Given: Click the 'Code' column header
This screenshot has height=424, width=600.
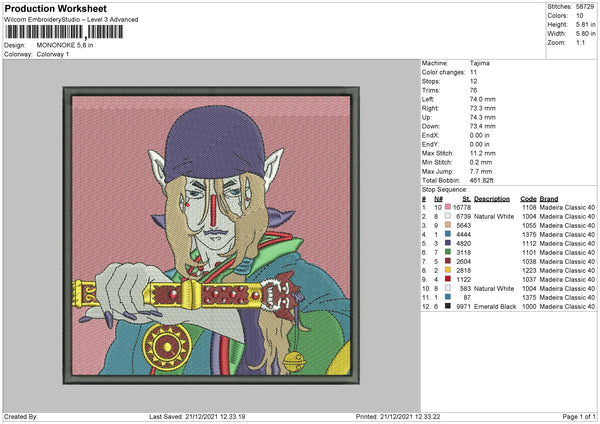Looking at the screenshot, I should pos(528,199).
